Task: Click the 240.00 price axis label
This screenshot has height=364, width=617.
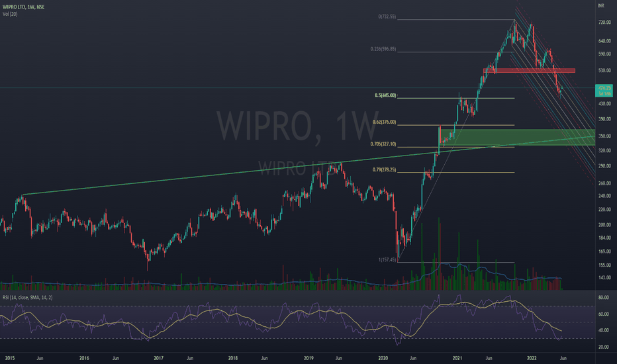Action: pyautogui.click(x=604, y=196)
